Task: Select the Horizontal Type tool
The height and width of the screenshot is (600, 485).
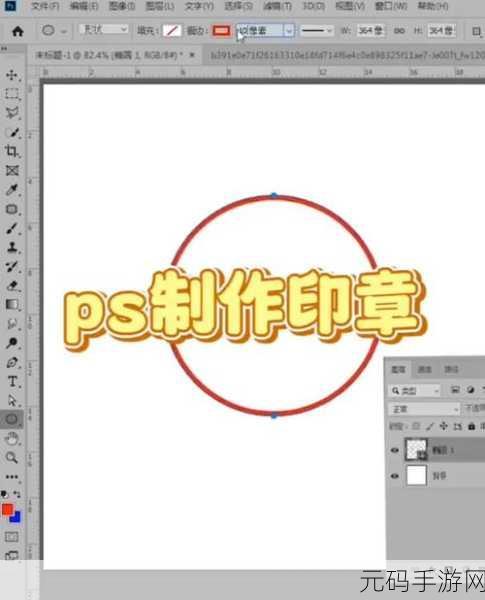Action: tap(11, 382)
